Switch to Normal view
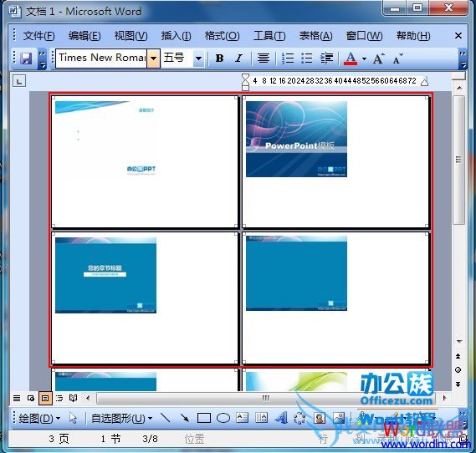 point(17,398)
